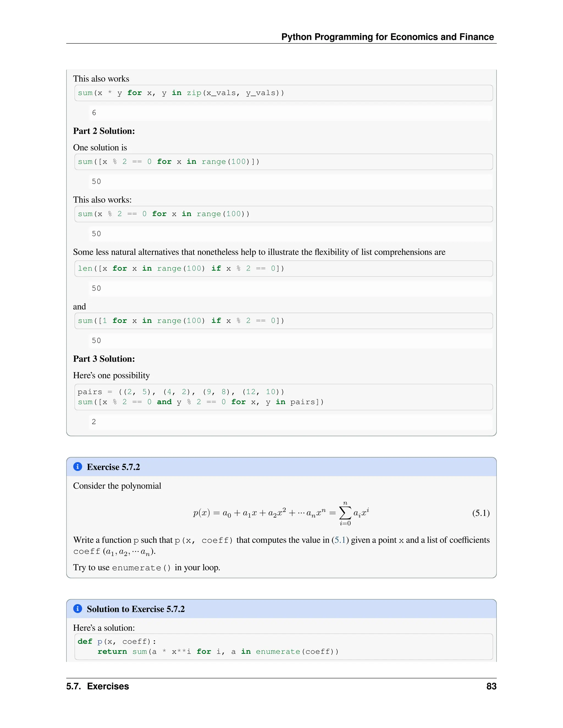Click the text 'Here's one possibility'
The height and width of the screenshot is (728, 563).
click(111, 375)
